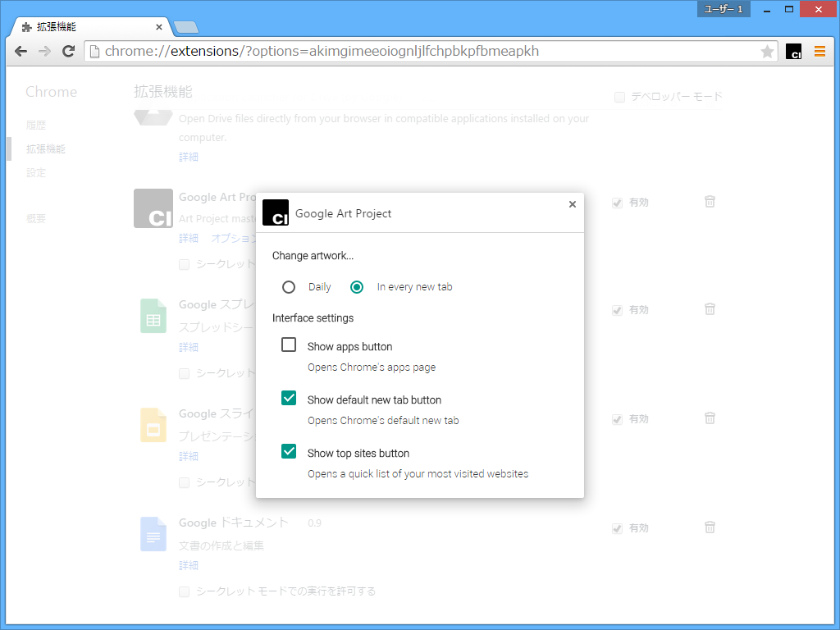Toggle 有効 checkbox for Google Art Project
The width and height of the screenshot is (840, 630).
[x=617, y=203]
